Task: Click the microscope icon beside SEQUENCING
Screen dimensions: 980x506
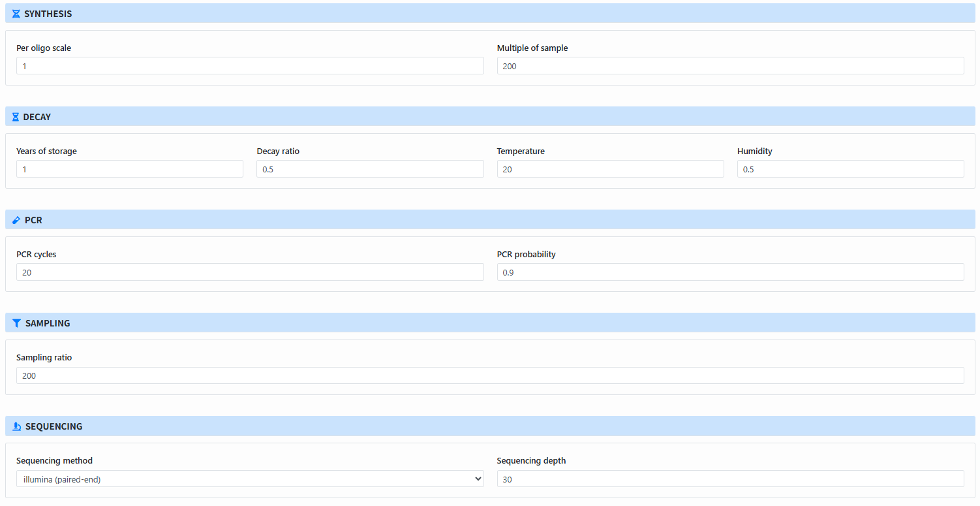Action: tap(16, 426)
